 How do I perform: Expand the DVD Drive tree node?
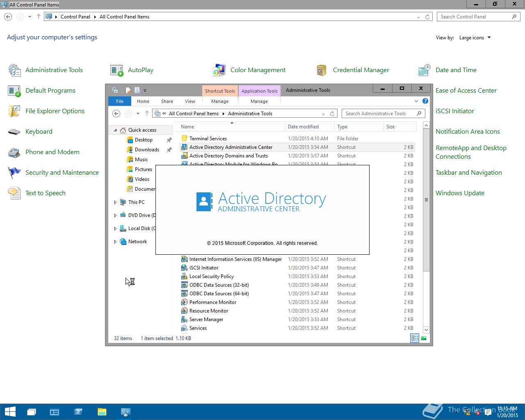point(115,215)
